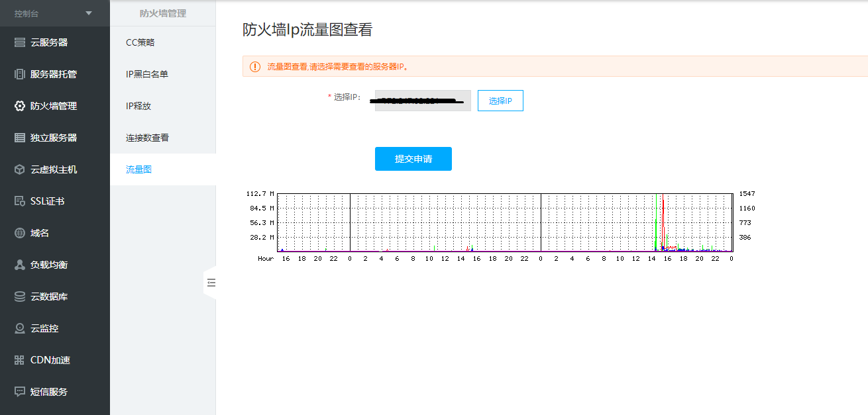Click the 负载均衡 icon
Image resolution: width=868 pixels, height=415 pixels.
(x=20, y=265)
